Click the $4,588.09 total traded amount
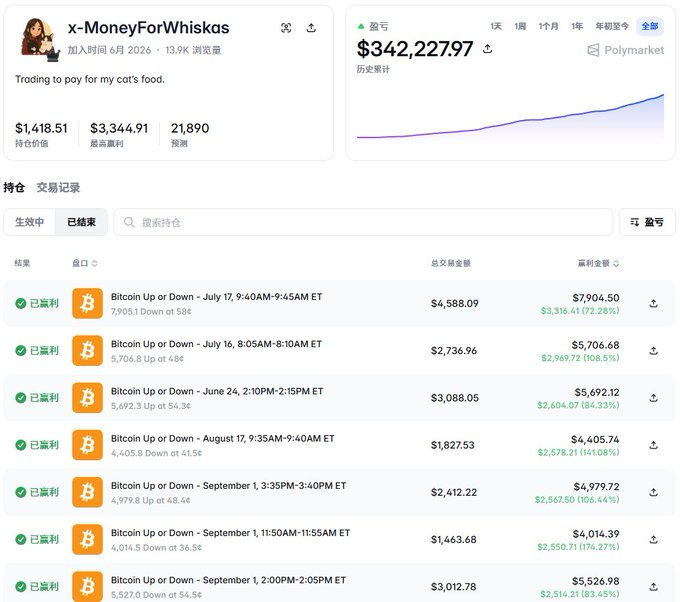This screenshot has width=680, height=602. (455, 304)
